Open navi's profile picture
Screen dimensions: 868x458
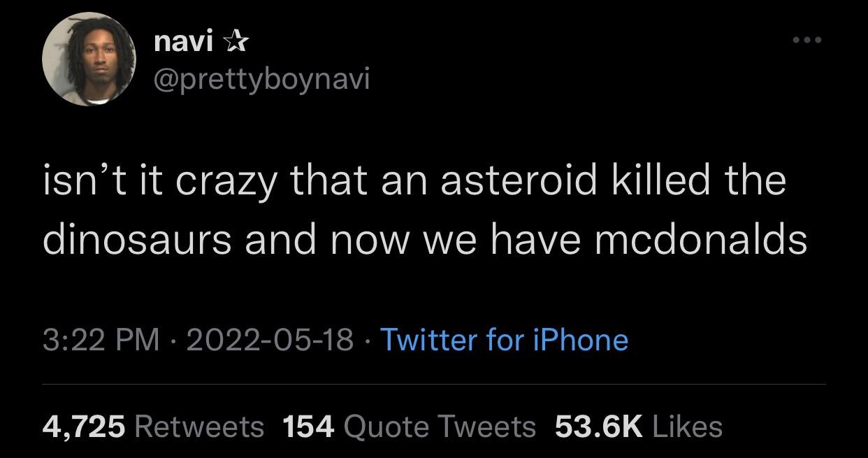pos(89,59)
